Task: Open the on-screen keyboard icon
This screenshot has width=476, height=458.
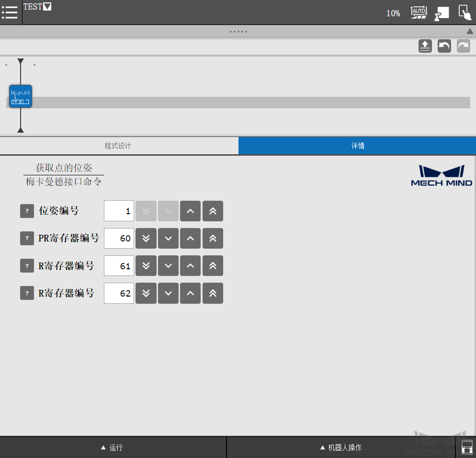Action: (x=467, y=447)
